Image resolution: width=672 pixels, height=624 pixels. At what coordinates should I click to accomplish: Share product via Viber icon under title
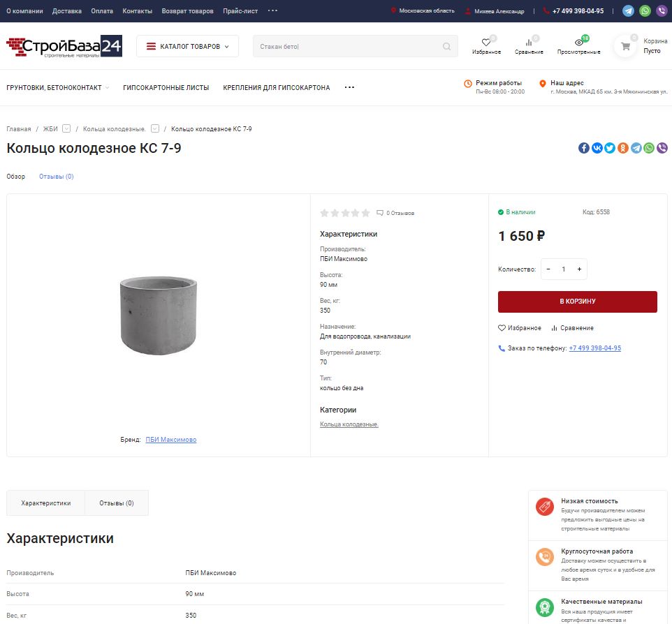pyautogui.click(x=662, y=148)
